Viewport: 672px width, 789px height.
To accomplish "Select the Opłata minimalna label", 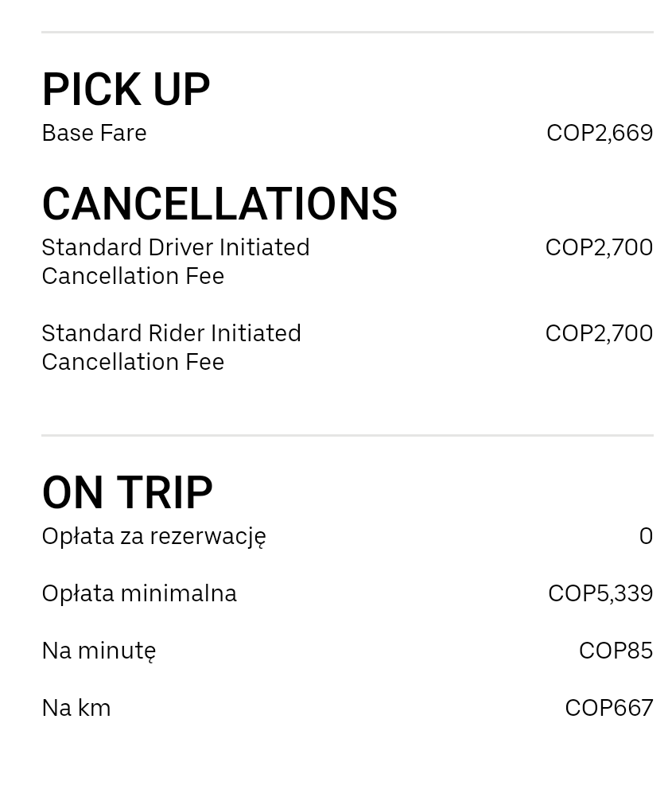I will click(139, 593).
